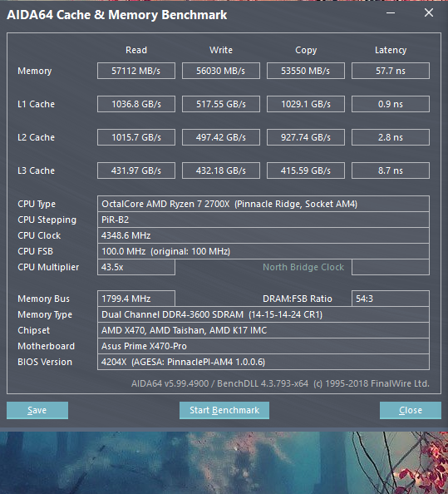The image size is (448, 494).
Task: Select L1 Cache write 517.55 GB/s
Action: pos(221,104)
